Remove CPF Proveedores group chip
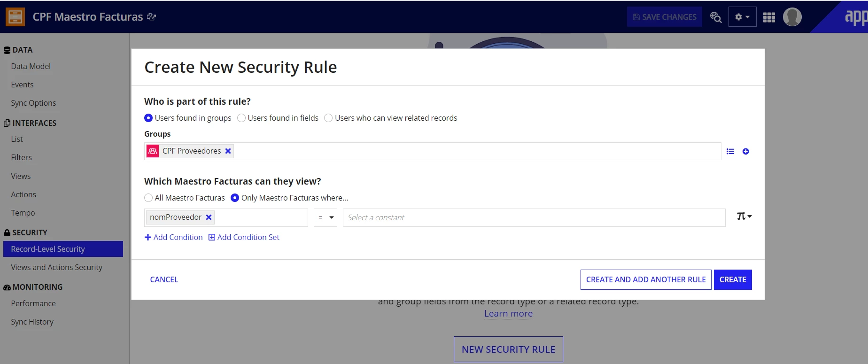 point(228,151)
